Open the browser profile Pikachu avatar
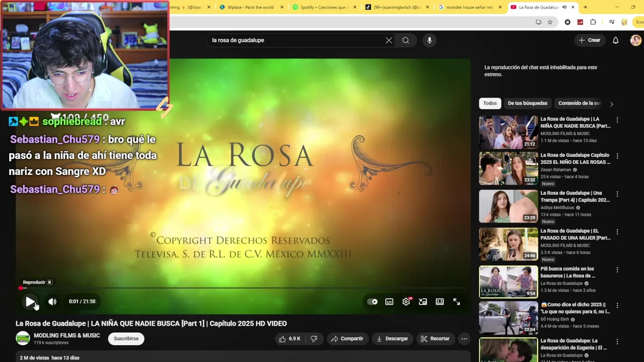This screenshot has height=362, width=644. coord(624,22)
